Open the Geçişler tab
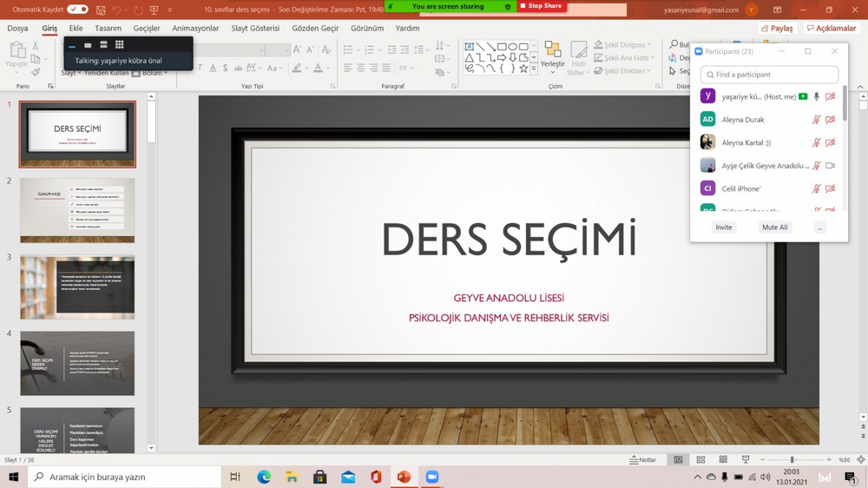The image size is (868, 488). pyautogui.click(x=147, y=29)
